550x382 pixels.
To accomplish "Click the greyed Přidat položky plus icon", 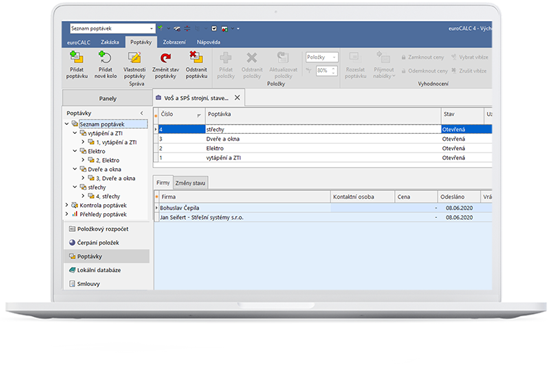I will (226, 58).
